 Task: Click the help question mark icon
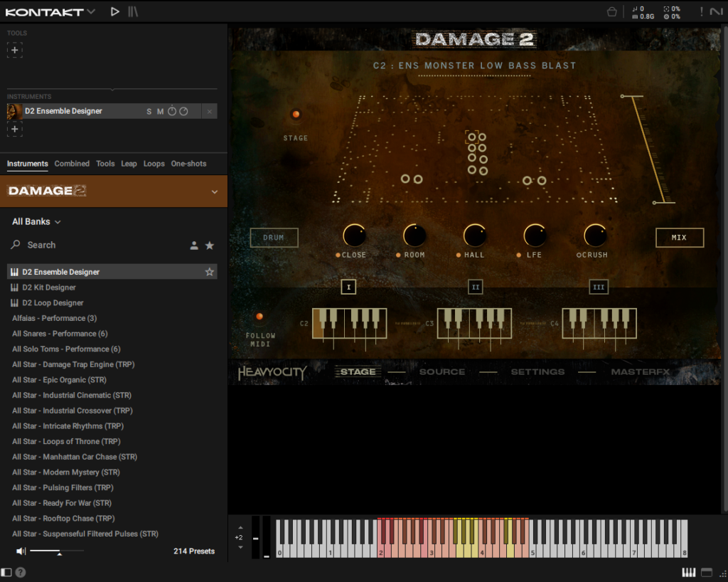(x=21, y=572)
